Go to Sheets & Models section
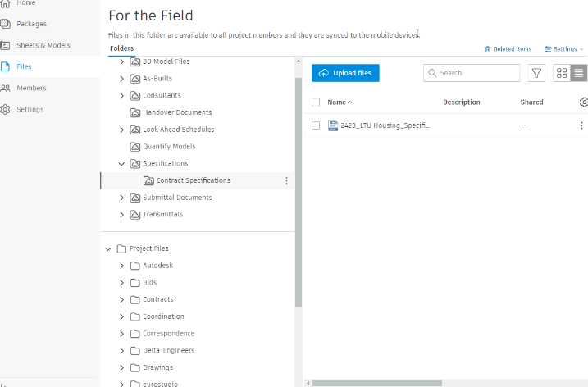The width and height of the screenshot is (588, 387). 43,45
